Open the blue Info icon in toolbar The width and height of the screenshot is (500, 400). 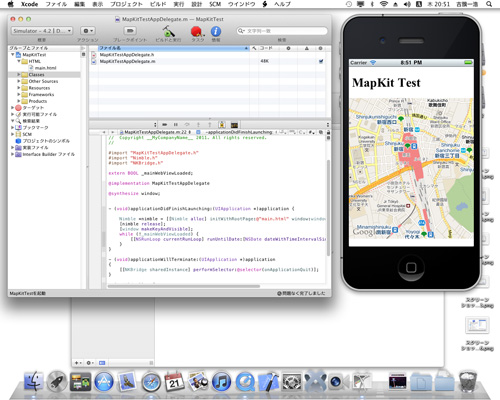click(216, 31)
